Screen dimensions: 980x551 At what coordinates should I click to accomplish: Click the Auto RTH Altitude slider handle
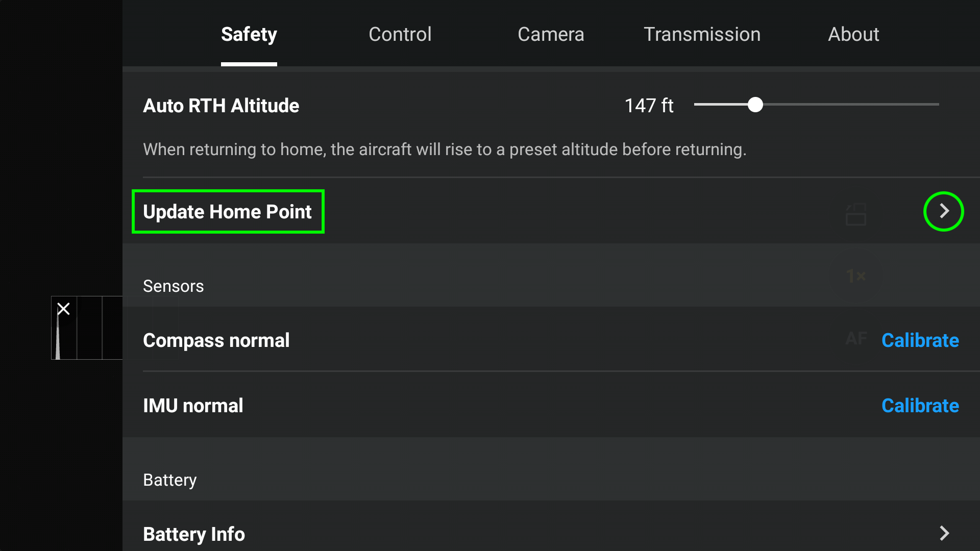tap(755, 105)
